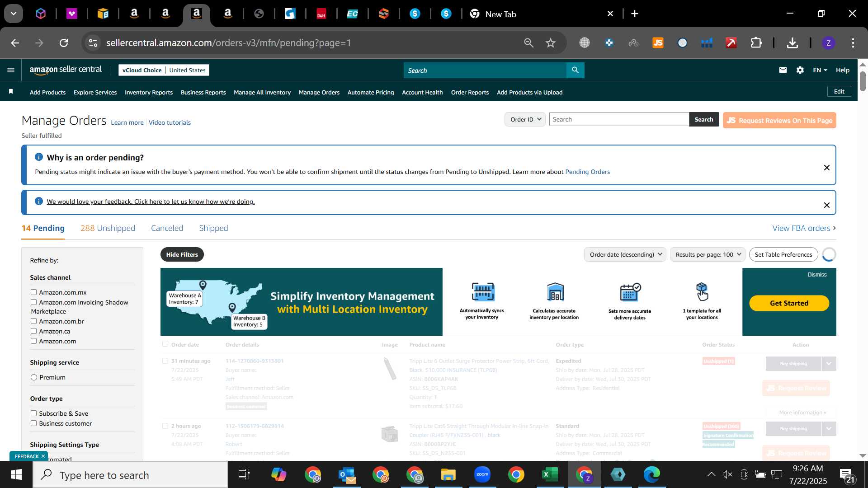
Task: Select the Premium shipping service radio
Action: coord(34,377)
